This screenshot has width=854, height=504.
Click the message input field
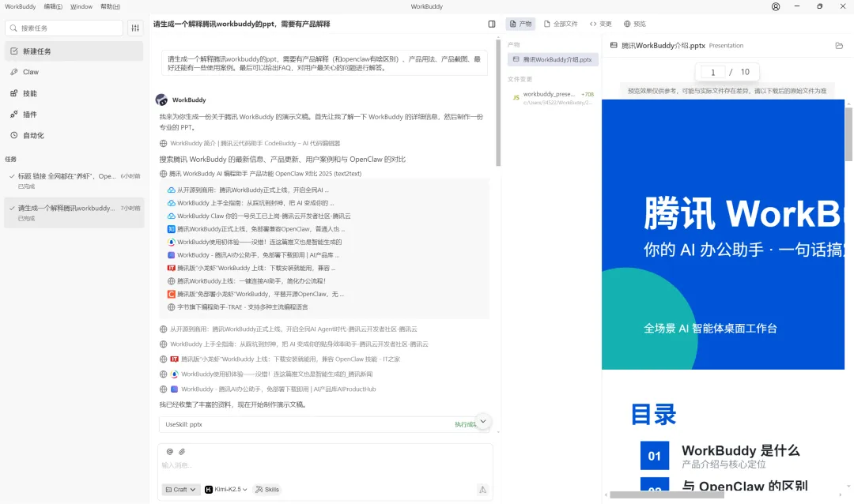click(325, 465)
